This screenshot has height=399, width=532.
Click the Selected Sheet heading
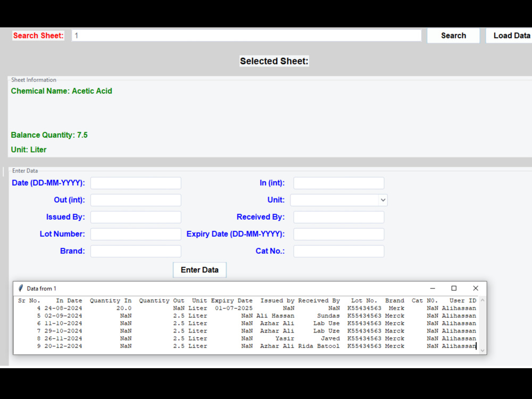[x=274, y=61]
